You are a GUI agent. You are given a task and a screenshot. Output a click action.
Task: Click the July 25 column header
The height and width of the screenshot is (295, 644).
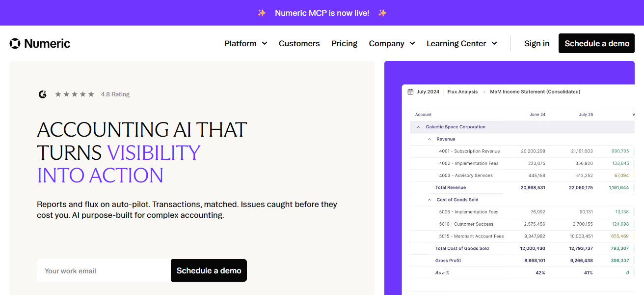[x=586, y=115]
